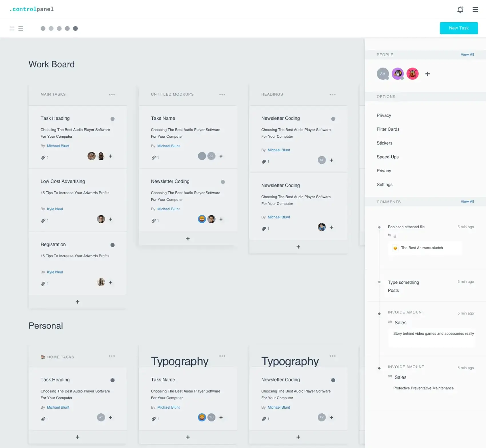
Task: Switch to grid view layout
Action: [x=12, y=29]
